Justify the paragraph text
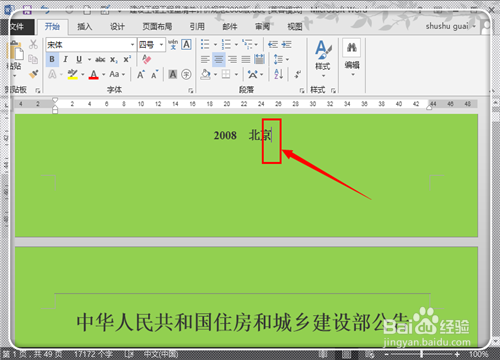 246,59
